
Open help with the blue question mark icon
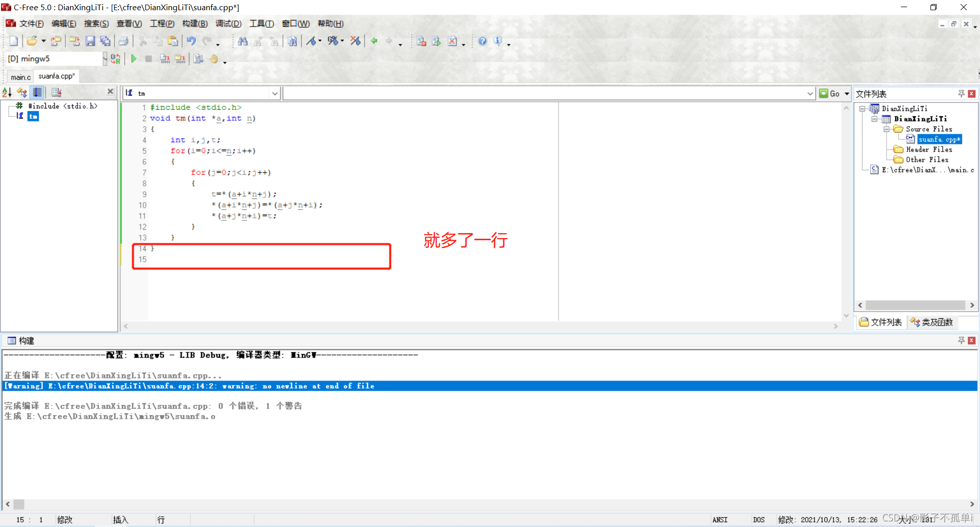click(x=482, y=41)
